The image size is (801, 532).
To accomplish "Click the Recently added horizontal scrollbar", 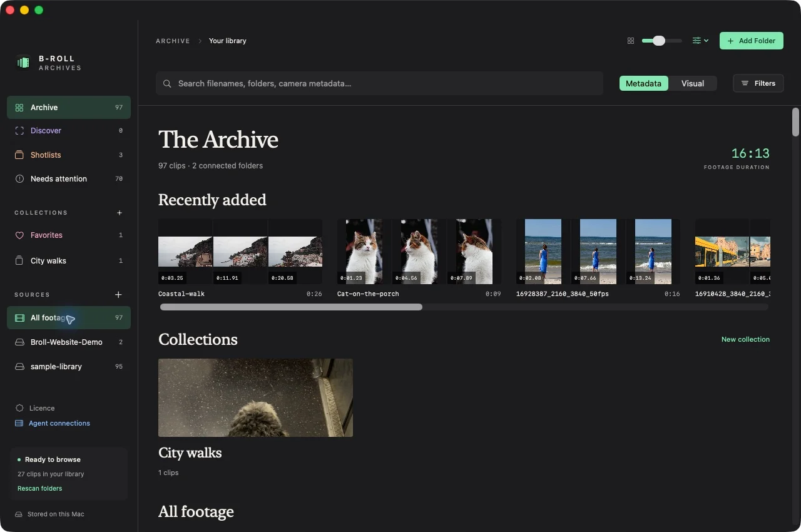I will pos(291,307).
